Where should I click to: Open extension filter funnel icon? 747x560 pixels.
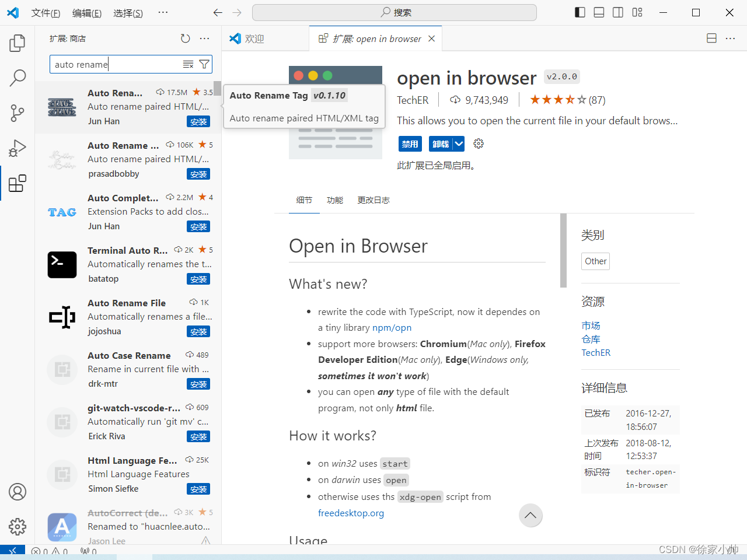204,64
